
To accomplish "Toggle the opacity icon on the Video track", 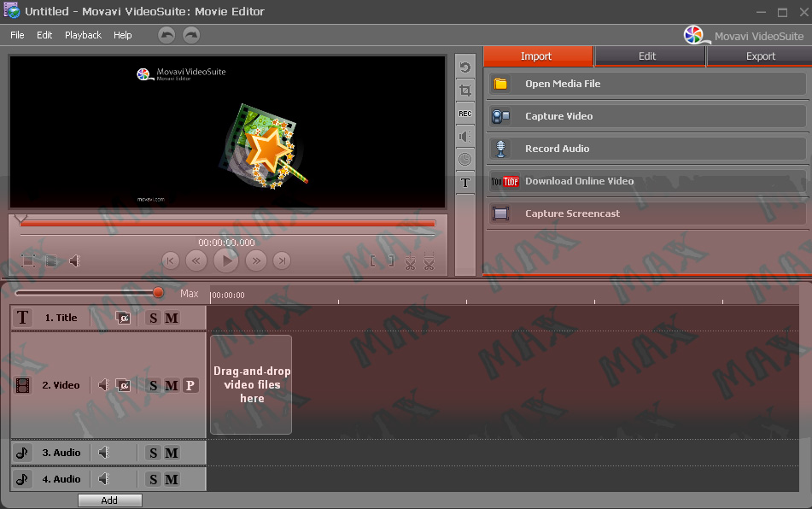I will [x=123, y=385].
